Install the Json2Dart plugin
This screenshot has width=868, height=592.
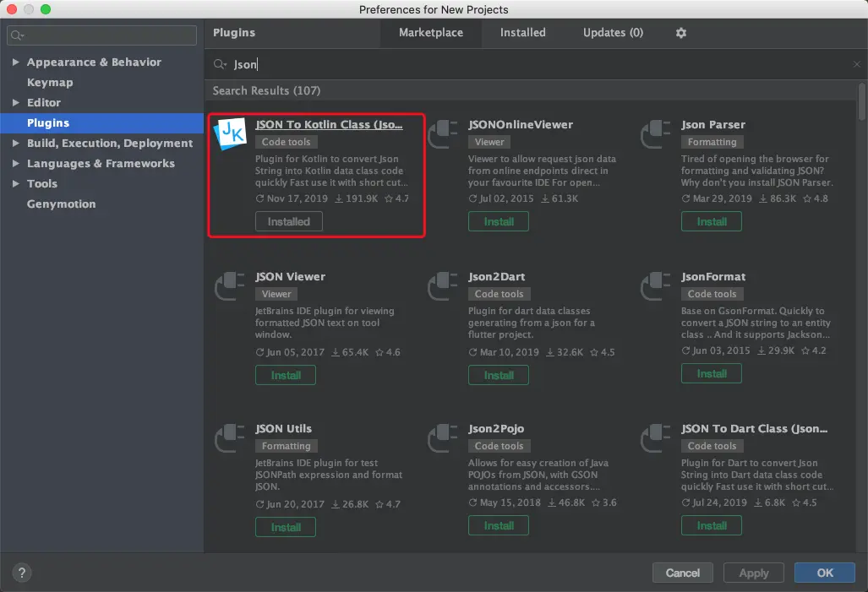[x=498, y=375]
